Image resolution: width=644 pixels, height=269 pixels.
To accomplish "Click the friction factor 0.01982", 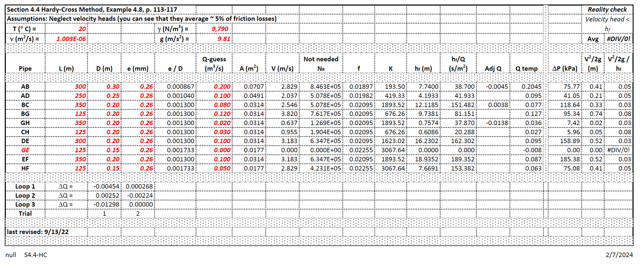I will pos(361,96).
